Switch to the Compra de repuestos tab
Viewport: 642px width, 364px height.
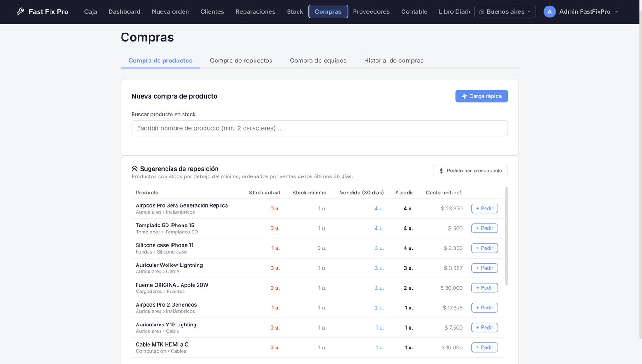tap(241, 61)
